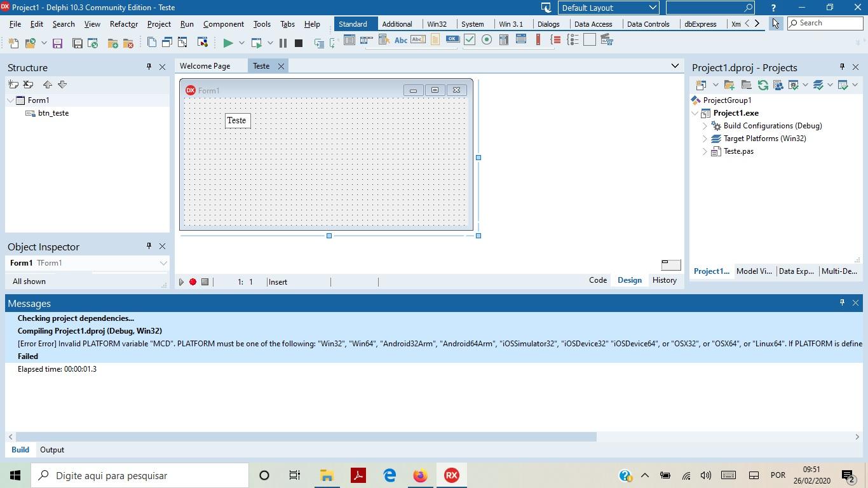
Task: Select the empty Panel palette component
Action: coord(590,40)
